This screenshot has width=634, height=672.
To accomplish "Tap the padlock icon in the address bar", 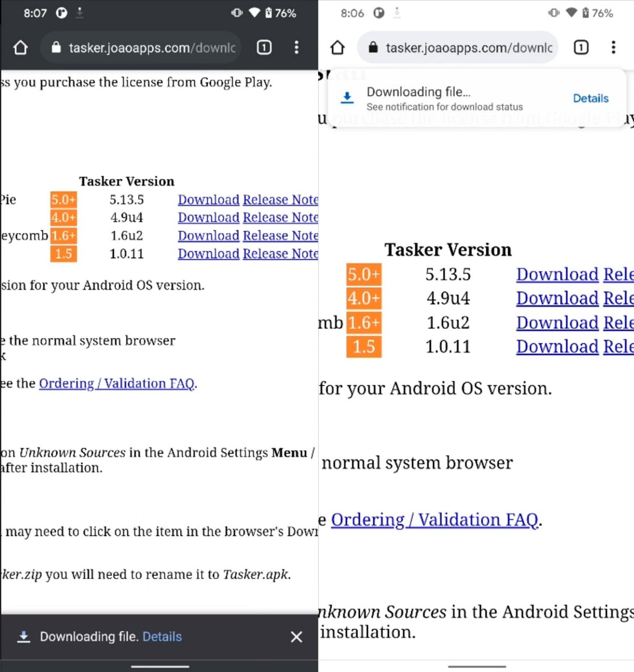I will [x=56, y=47].
